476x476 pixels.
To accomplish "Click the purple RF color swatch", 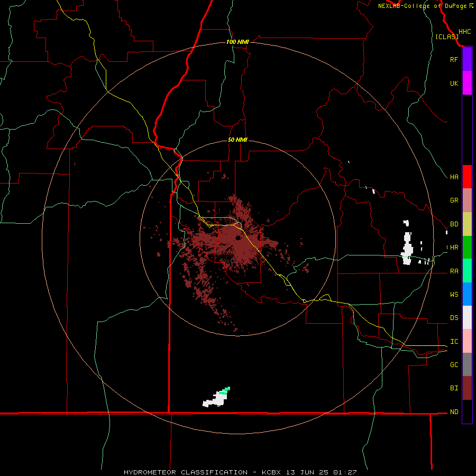I will (467, 59).
